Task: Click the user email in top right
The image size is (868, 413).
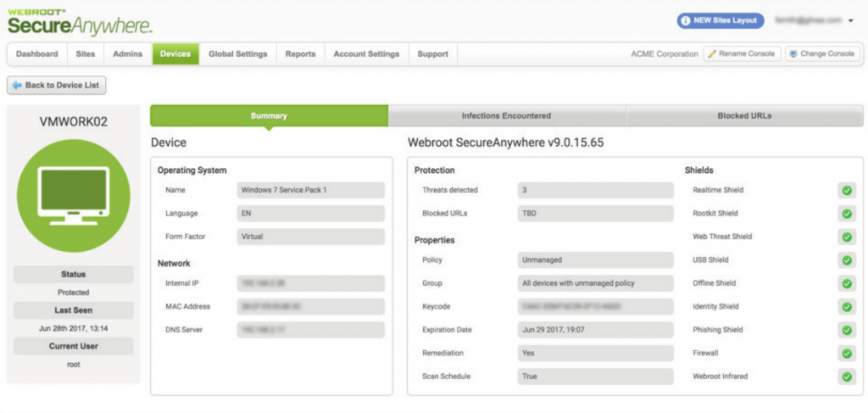Action: coord(808,20)
